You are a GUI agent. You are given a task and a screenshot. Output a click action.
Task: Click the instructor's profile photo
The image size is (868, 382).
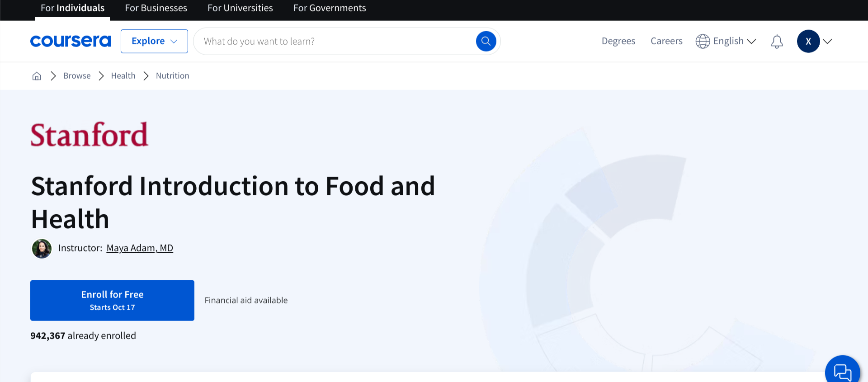click(42, 249)
